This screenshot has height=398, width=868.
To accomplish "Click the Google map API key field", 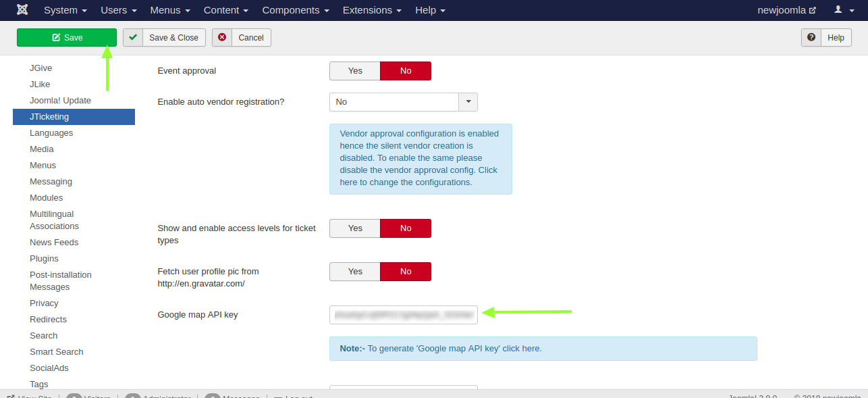I will [403, 315].
